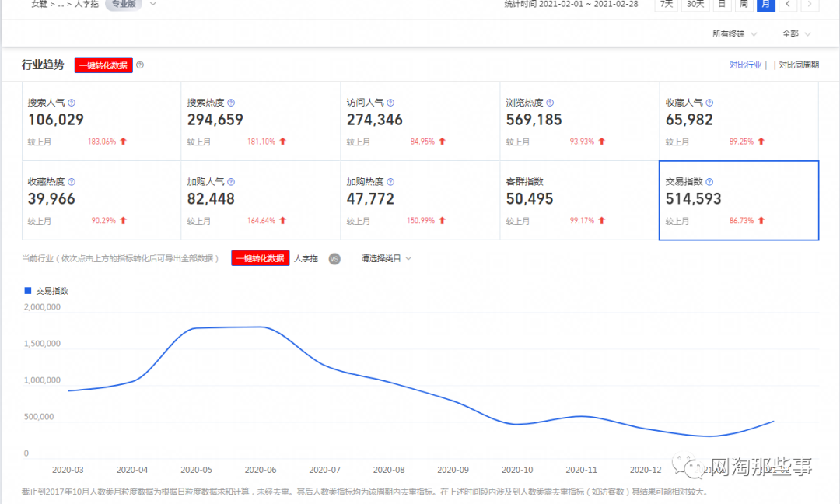840x504 pixels.
Task: Open help icon beside 加购人气
Action: pyautogui.click(x=231, y=182)
